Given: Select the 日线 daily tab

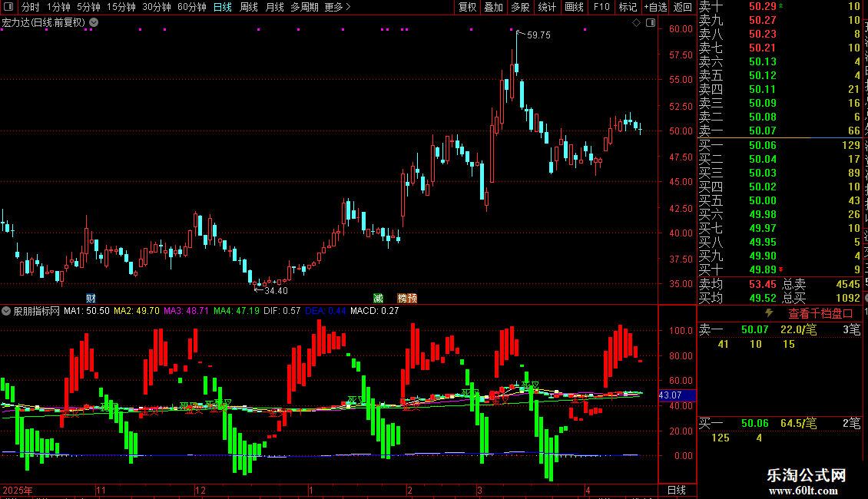Looking at the screenshot, I should click(x=223, y=7).
